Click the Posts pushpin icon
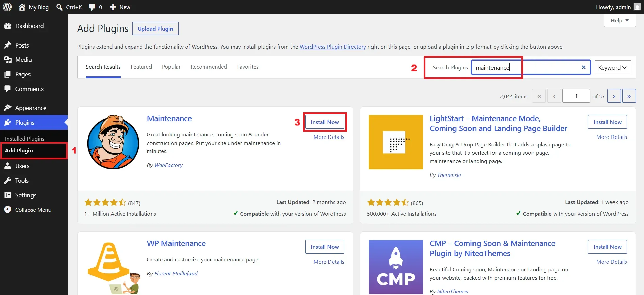This screenshot has height=295, width=644. click(x=7, y=45)
